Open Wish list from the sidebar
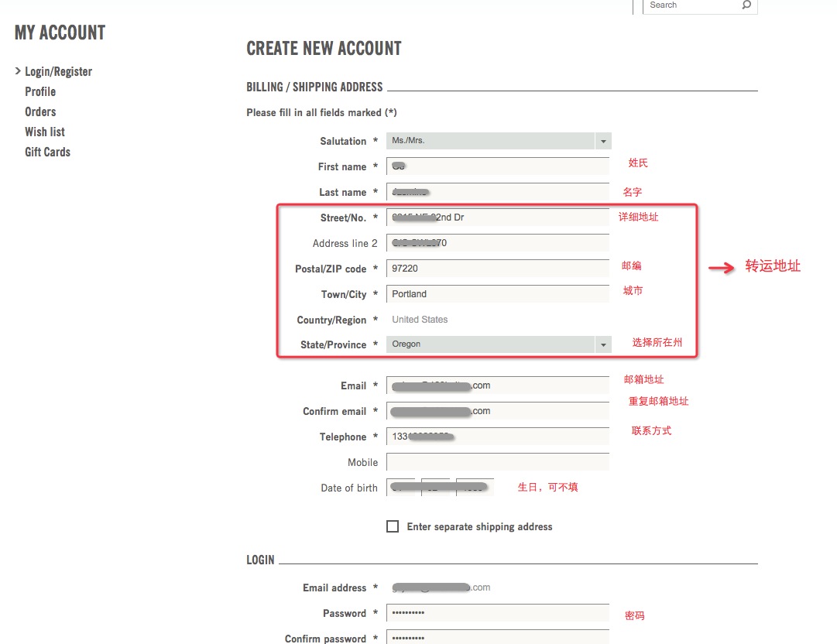837x644 pixels. 45,132
